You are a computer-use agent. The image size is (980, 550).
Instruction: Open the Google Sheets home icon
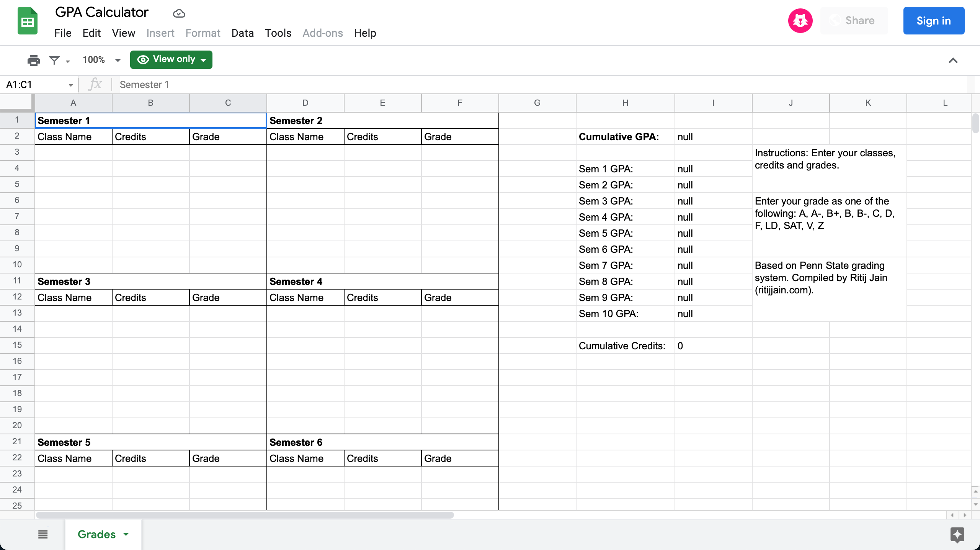pos(28,21)
